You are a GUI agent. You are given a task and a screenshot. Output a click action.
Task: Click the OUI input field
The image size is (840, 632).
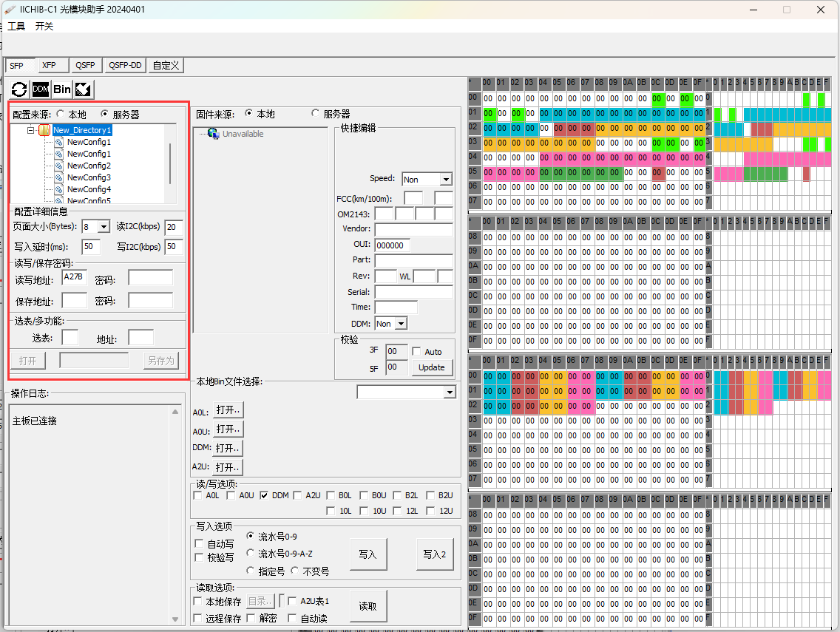pos(392,245)
